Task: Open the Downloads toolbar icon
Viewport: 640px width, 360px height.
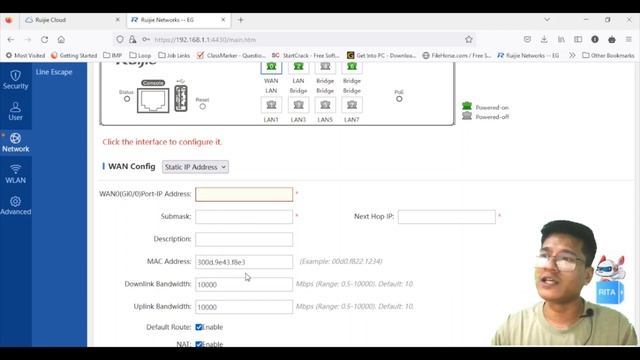Action: coord(544,40)
